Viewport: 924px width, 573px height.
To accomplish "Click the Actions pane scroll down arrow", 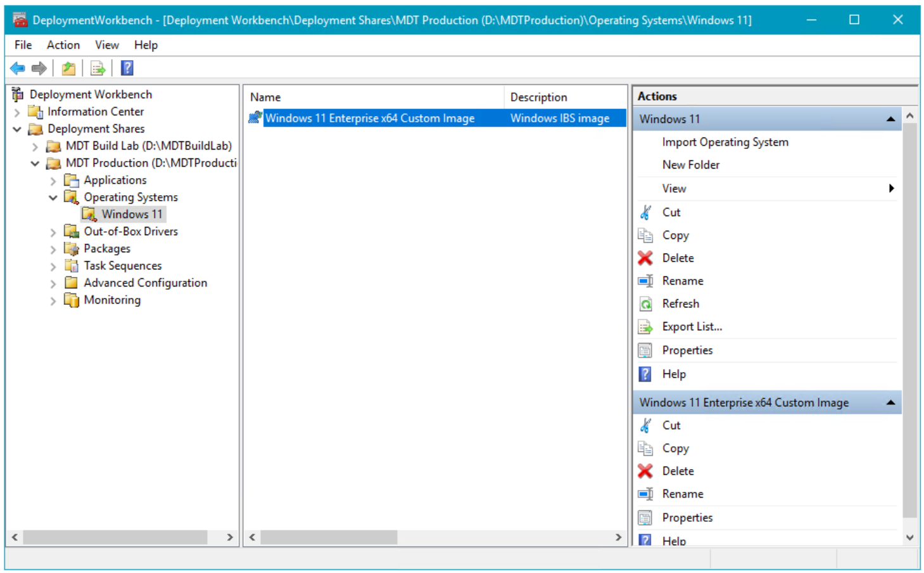I will 909,538.
